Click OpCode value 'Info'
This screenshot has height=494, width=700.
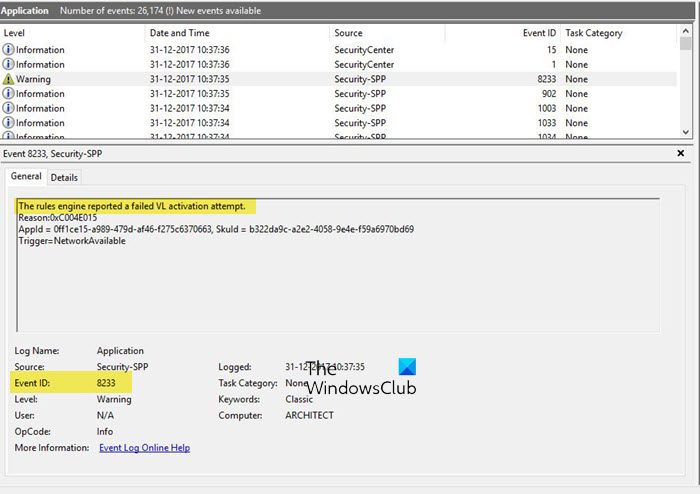104,432
